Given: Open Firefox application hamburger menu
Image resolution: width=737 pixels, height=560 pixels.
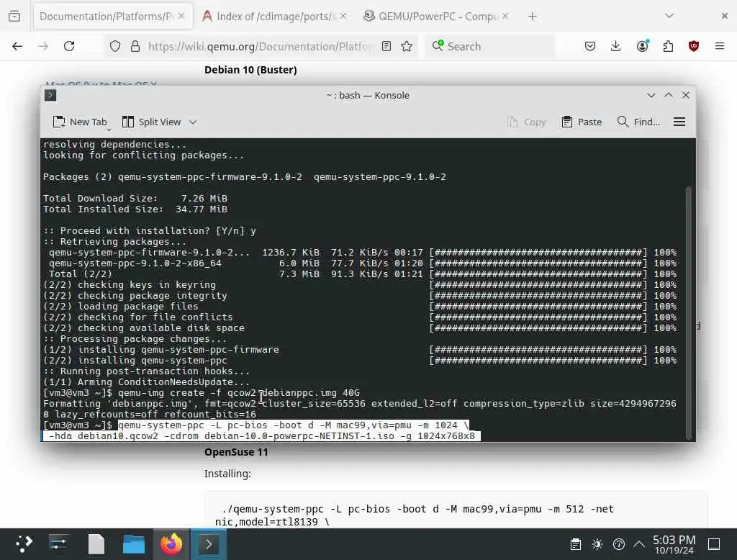Looking at the screenshot, I should 720,46.
